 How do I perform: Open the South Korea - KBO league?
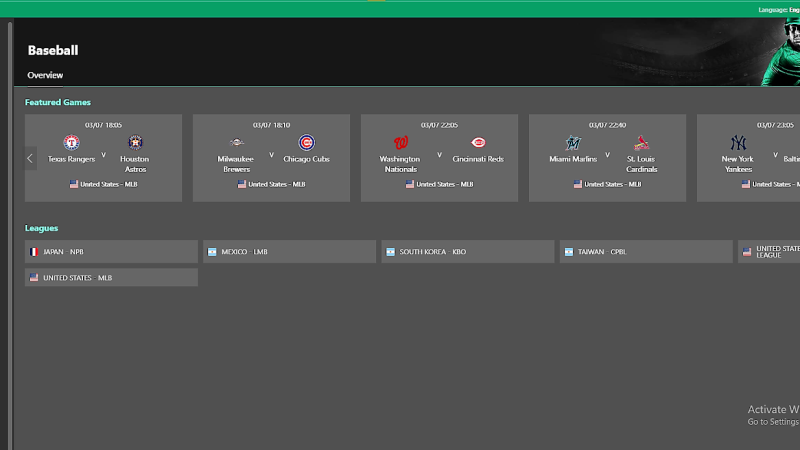coord(468,252)
